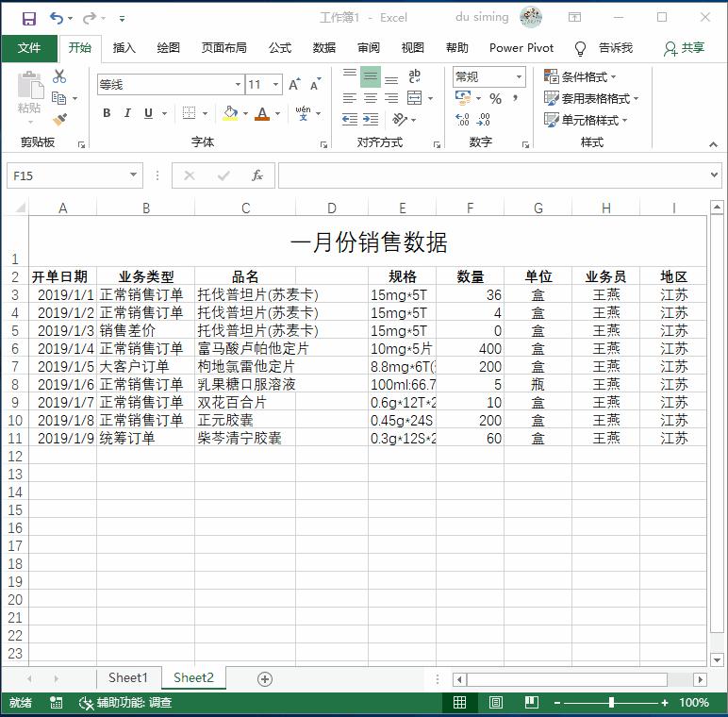Toggle align text left

350,98
